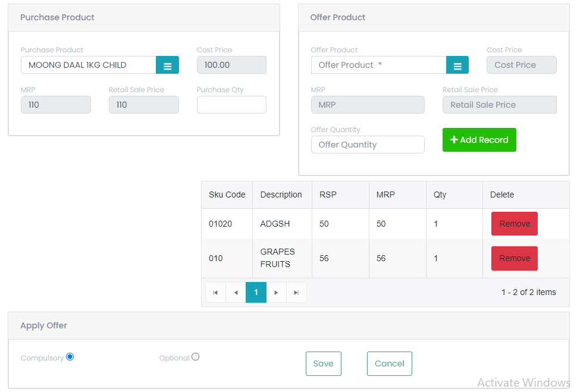Image resolution: width=580 pixels, height=392 pixels.
Task: Cancel the offer form
Action: 389,363
